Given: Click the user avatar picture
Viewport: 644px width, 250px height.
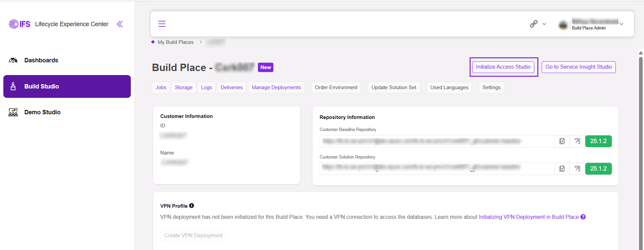Looking at the screenshot, I should (563, 24).
